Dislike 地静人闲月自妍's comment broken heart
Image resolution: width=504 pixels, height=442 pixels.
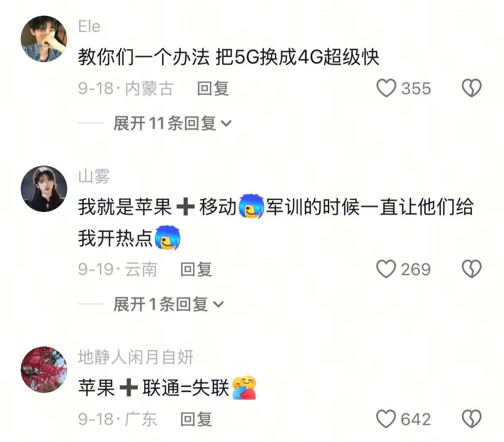tap(472, 419)
